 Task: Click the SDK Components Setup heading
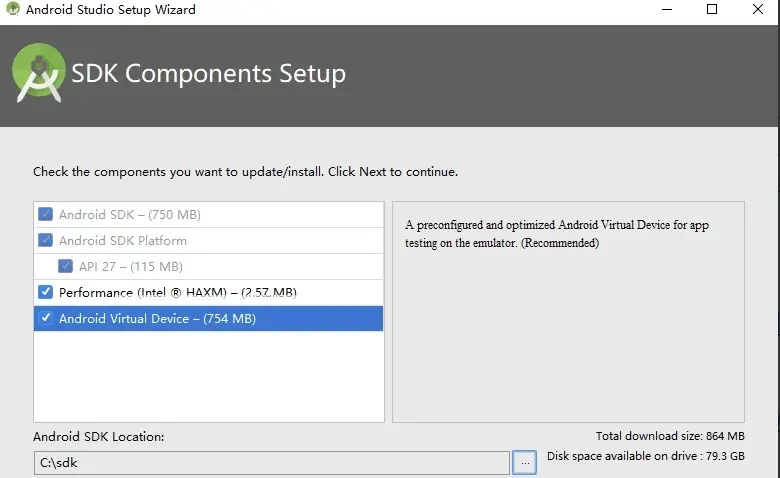pos(208,74)
